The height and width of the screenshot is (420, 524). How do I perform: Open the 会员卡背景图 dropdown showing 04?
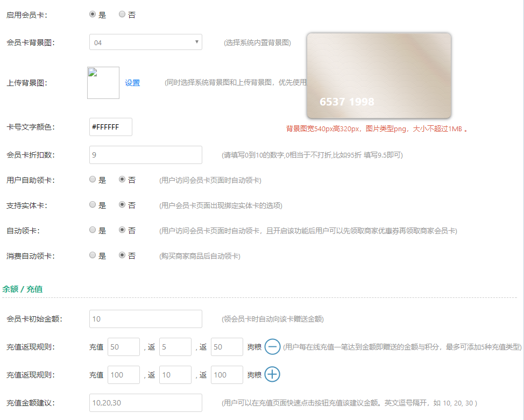click(146, 42)
